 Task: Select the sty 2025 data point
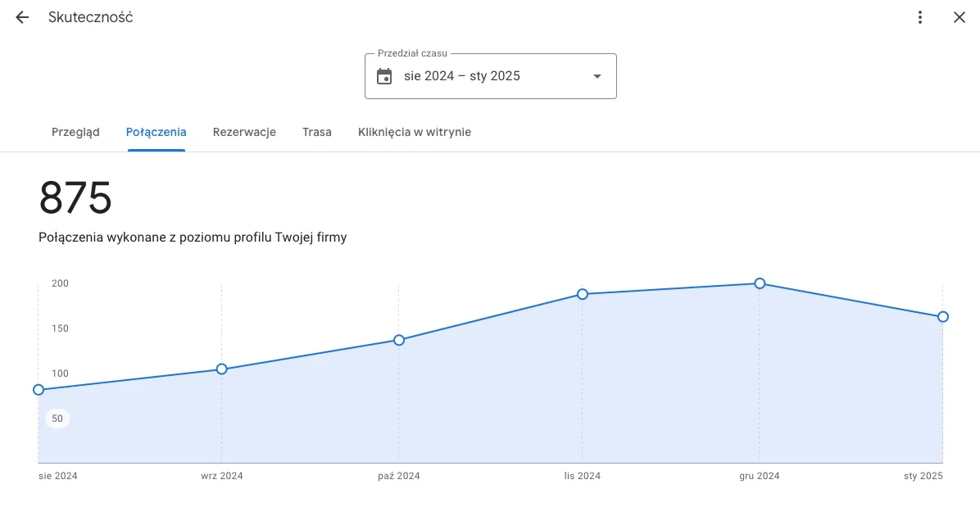pyautogui.click(x=942, y=317)
